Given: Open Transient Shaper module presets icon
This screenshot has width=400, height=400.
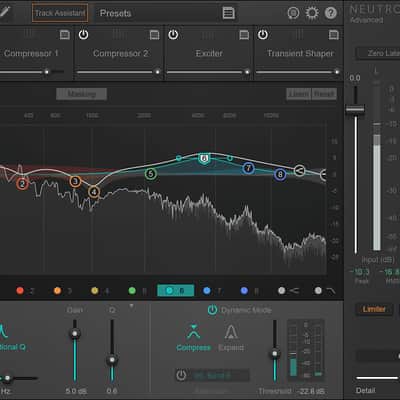Looking at the screenshot, I should point(334,35).
